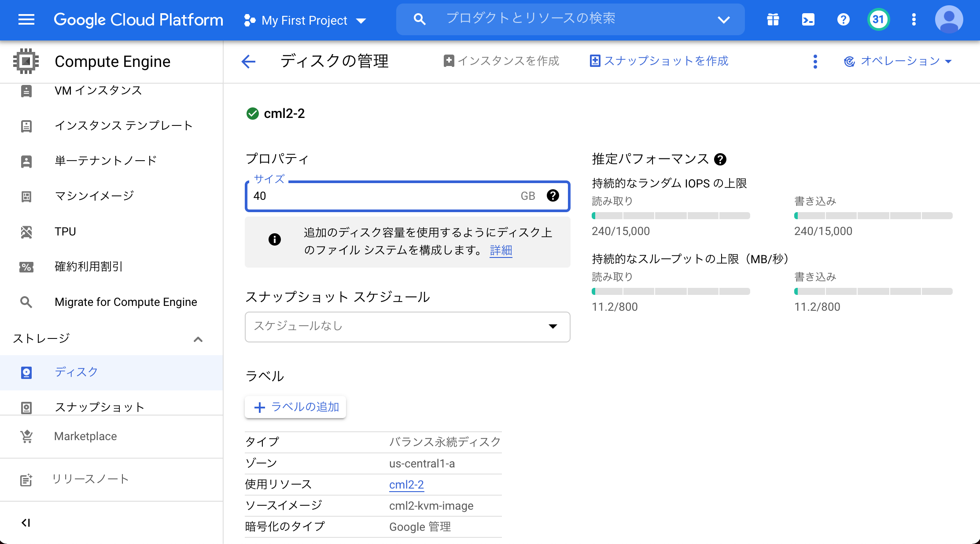Open the navigation menu (hamburger icon)
980x544 pixels.
click(26, 20)
